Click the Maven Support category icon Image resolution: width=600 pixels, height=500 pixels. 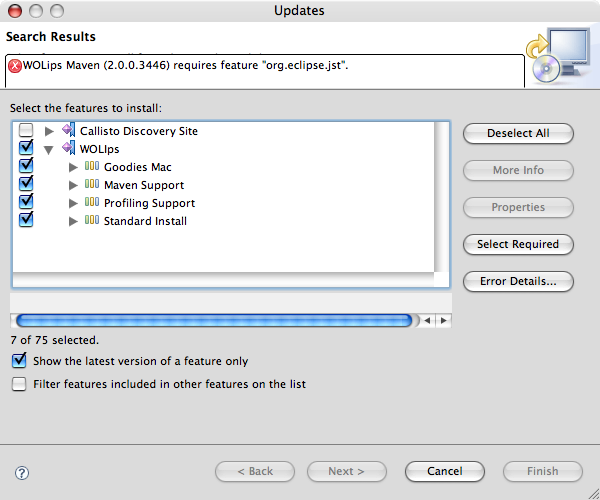tap(92, 184)
